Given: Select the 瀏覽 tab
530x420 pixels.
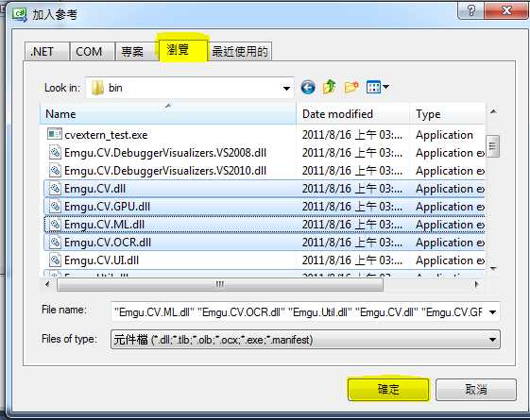Looking at the screenshot, I should point(183,50).
